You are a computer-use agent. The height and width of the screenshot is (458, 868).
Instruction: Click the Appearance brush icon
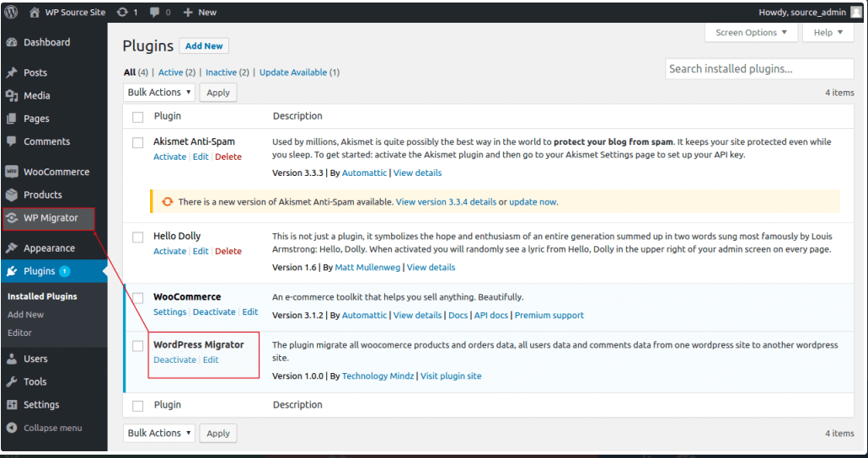coord(12,248)
